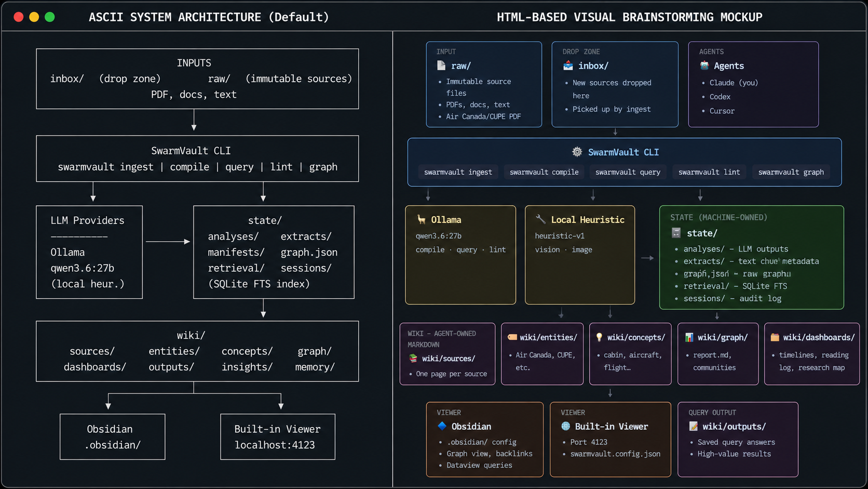Click the robot icon beside Agents
This screenshot has width=868, height=489.
click(x=704, y=65)
